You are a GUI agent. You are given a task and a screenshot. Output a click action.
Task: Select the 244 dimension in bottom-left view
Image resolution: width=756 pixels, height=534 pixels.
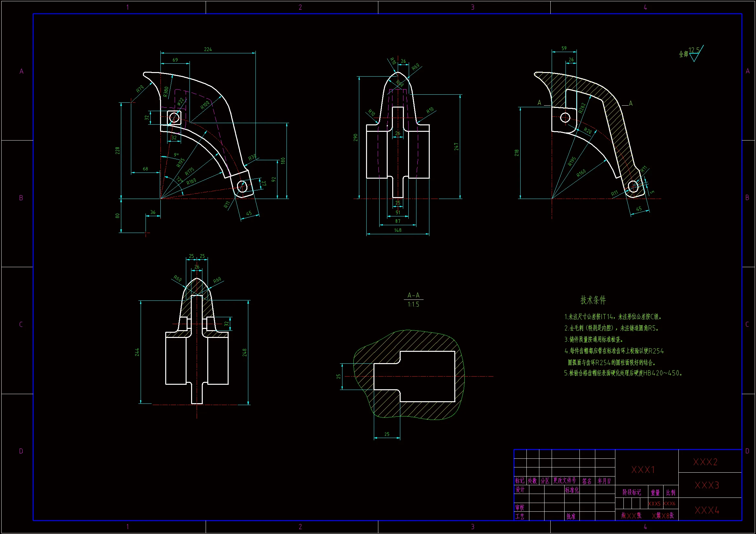click(x=137, y=352)
